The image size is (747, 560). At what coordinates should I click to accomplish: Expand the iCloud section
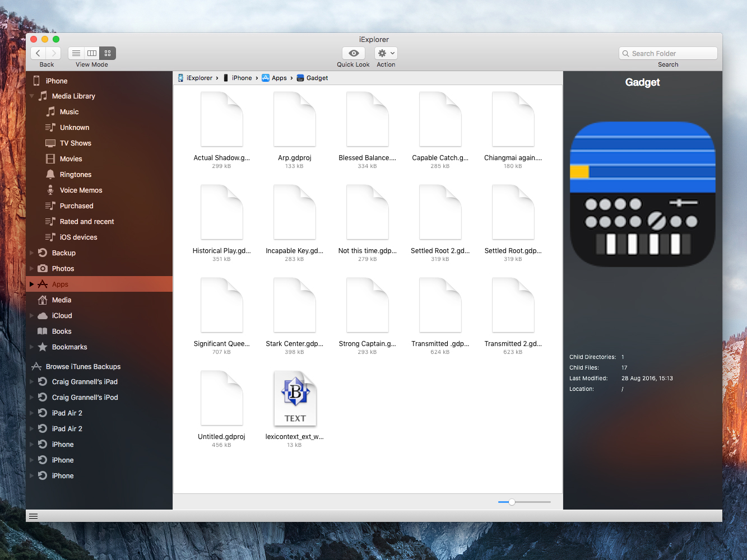click(32, 316)
